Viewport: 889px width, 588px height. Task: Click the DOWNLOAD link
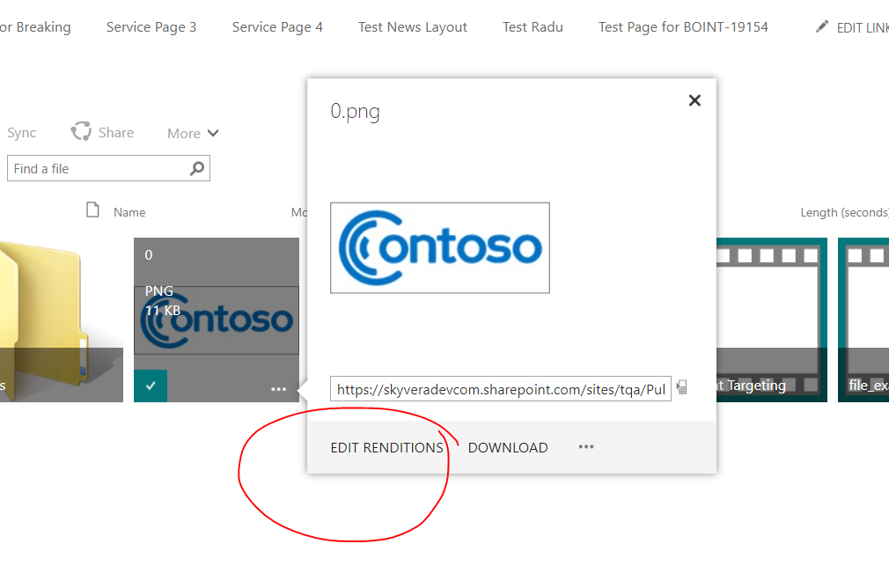(508, 448)
